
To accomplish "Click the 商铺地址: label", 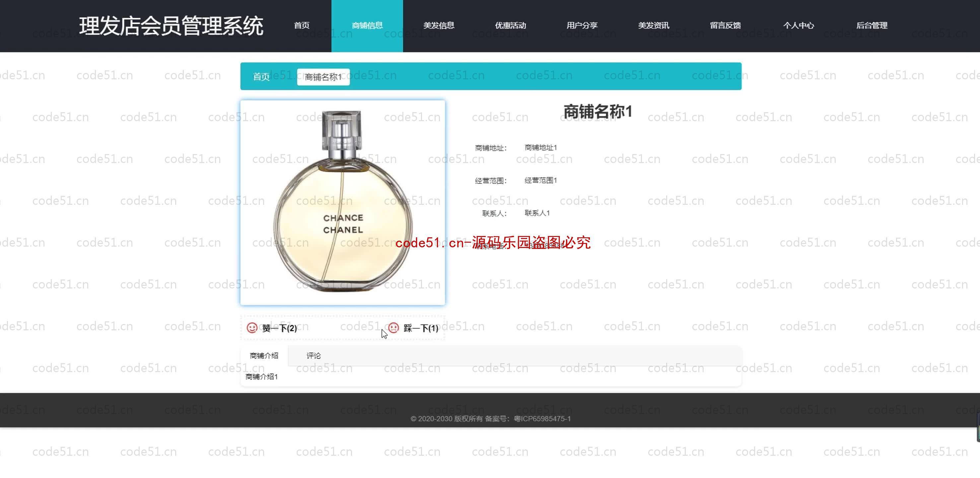I will [x=491, y=148].
